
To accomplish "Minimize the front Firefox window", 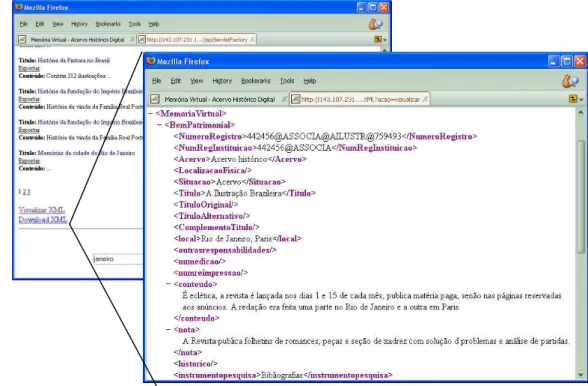I will 554,61.
